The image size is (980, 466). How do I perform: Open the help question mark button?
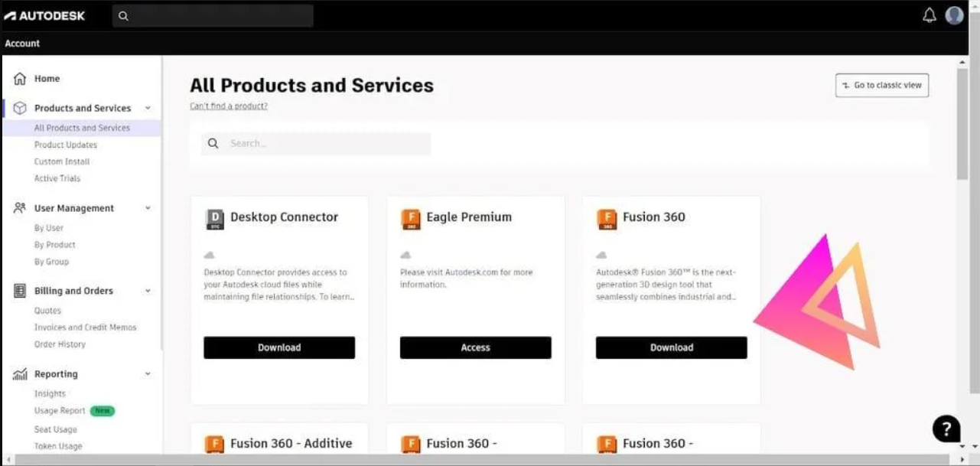tap(946, 429)
